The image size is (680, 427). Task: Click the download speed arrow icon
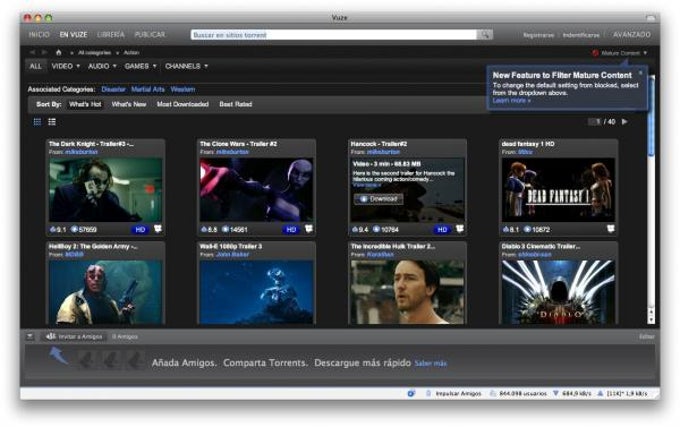pyautogui.click(x=556, y=394)
